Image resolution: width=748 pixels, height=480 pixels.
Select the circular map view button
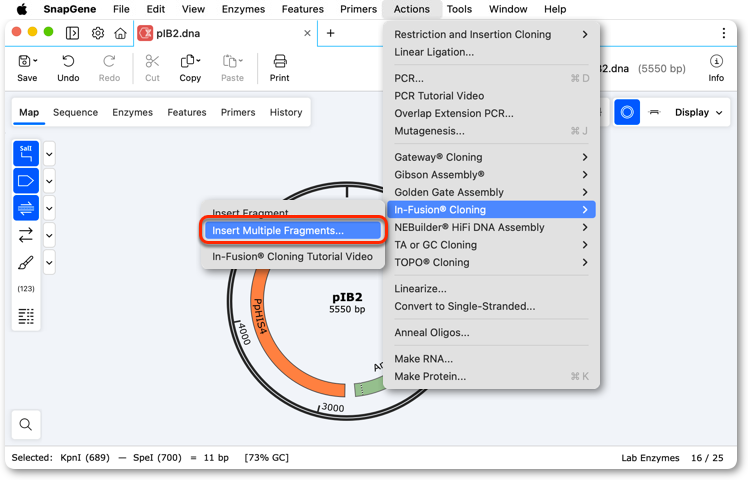tap(627, 112)
